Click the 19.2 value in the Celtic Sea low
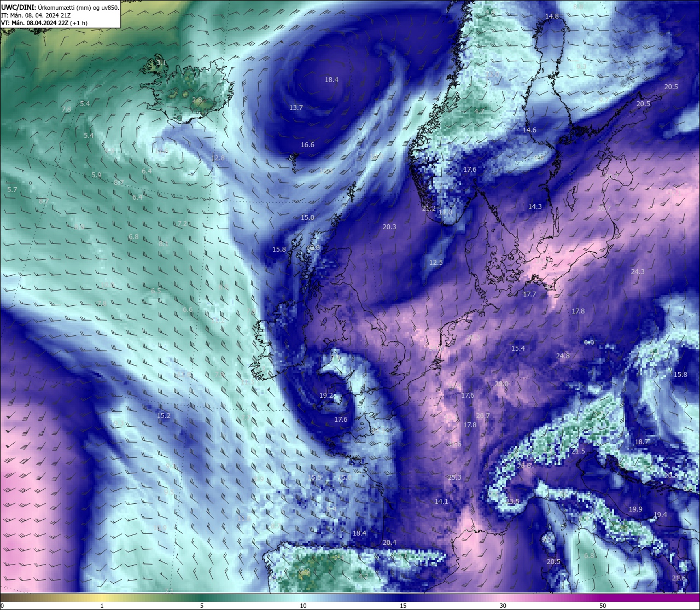The height and width of the screenshot is (610, 700). point(326,396)
